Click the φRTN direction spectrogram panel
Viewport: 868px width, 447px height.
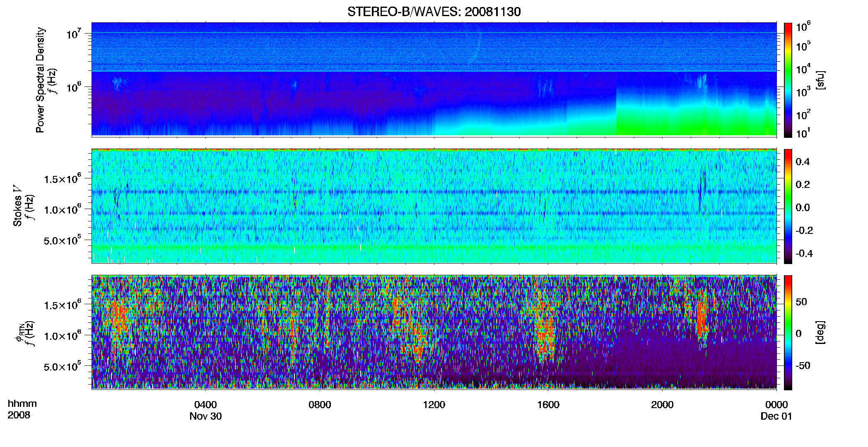click(x=434, y=332)
